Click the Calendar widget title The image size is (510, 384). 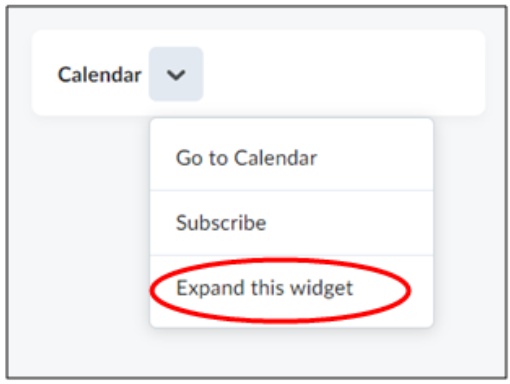pyautogui.click(x=100, y=74)
